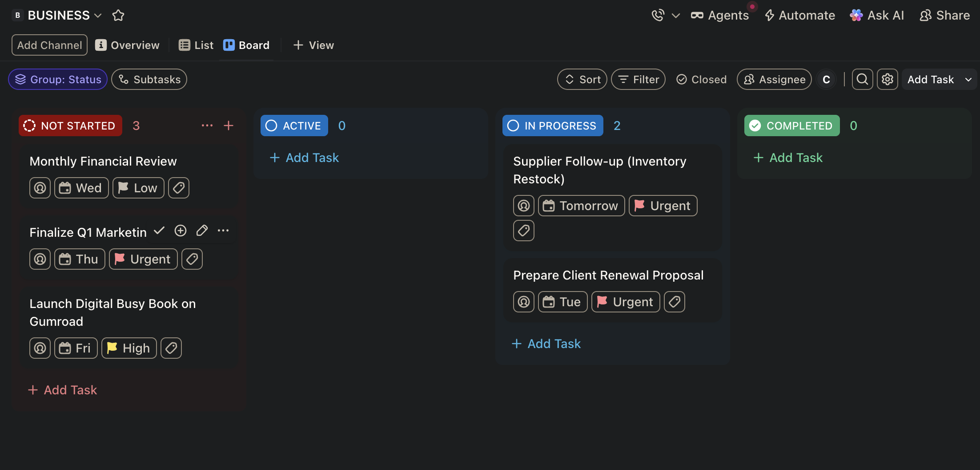Open the Sort options
This screenshot has width=980, height=470.
582,79
